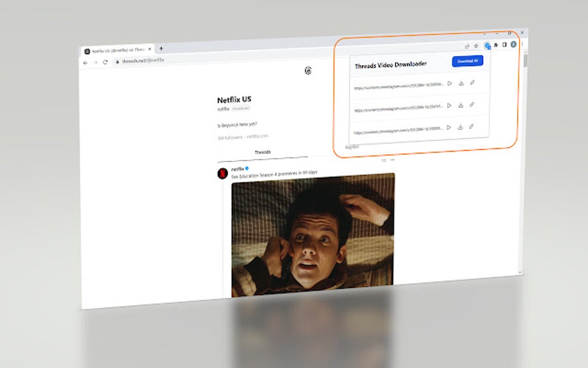Click the Netflix avatar on the post

pyautogui.click(x=223, y=173)
